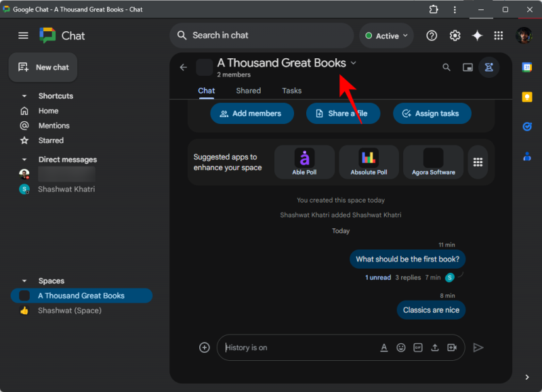Open Chat settings gear
The image size is (542, 392).
pos(455,36)
